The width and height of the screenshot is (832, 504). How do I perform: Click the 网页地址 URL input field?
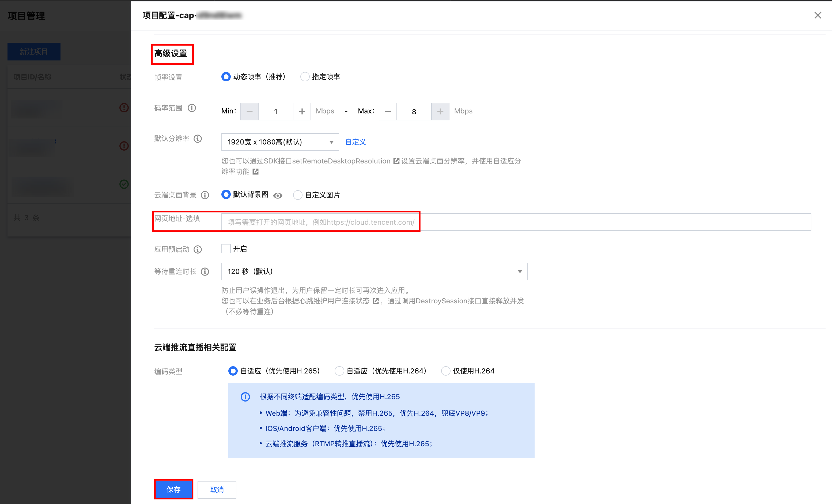516,222
